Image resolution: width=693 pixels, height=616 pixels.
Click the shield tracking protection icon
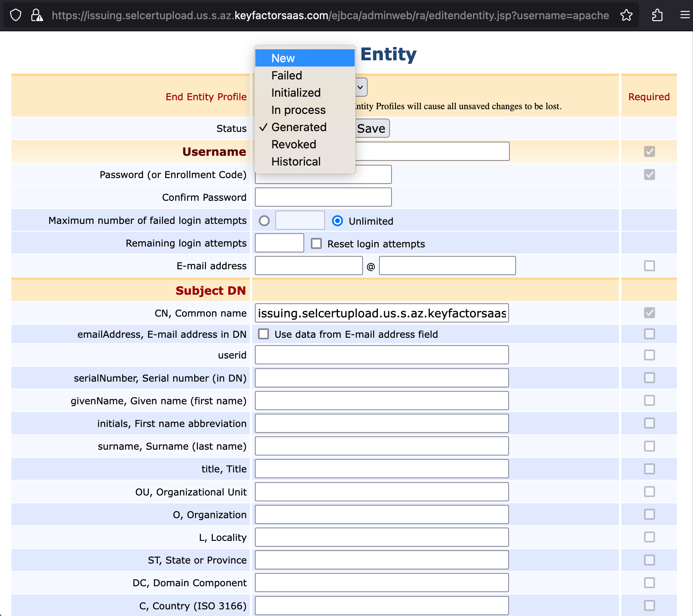pos(16,15)
